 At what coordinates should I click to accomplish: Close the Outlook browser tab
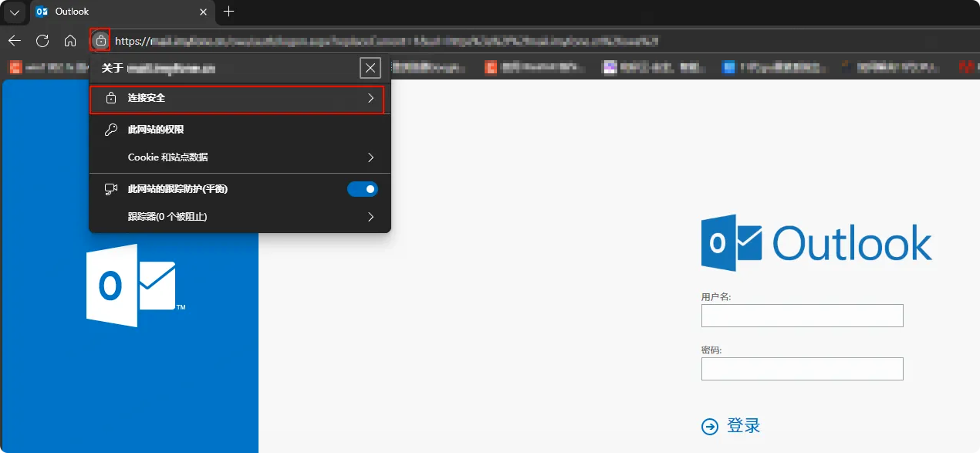click(x=204, y=12)
